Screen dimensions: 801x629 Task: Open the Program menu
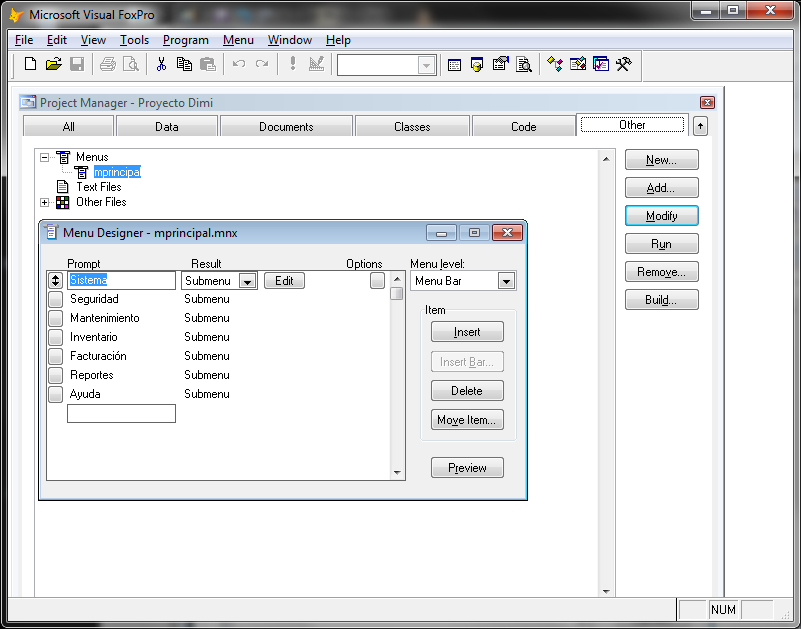pos(186,40)
